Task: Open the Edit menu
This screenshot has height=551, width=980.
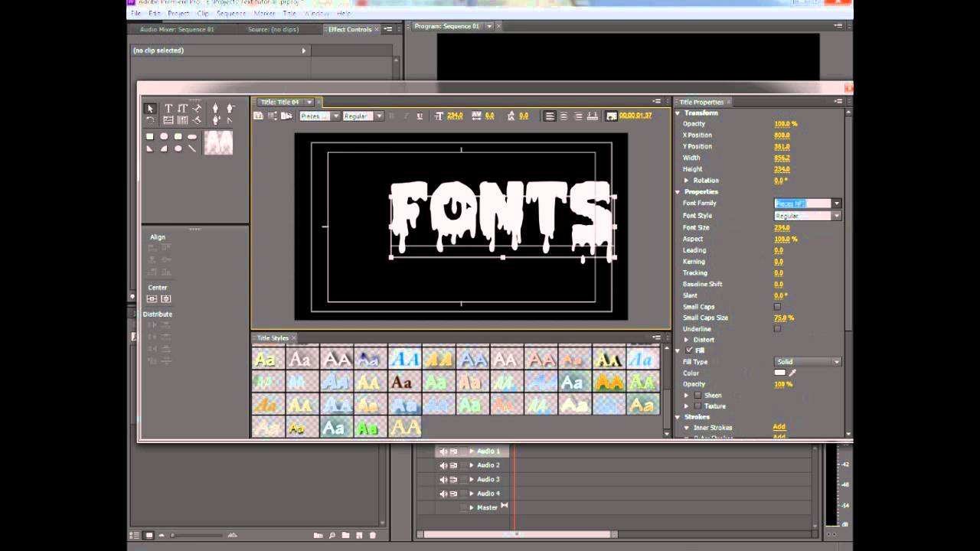Action: coord(155,14)
